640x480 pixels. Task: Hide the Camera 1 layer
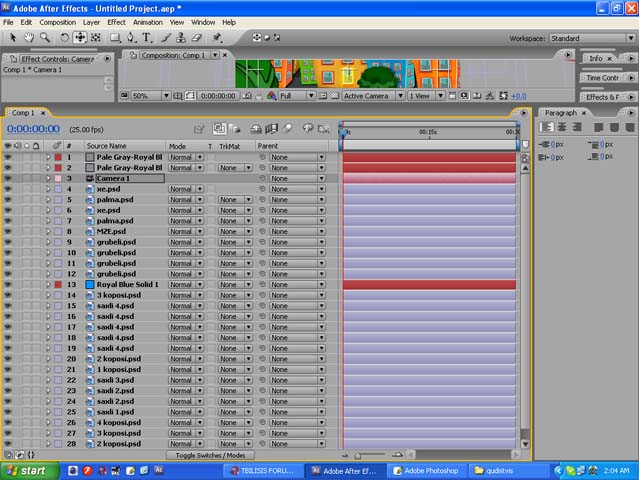pyautogui.click(x=7, y=178)
